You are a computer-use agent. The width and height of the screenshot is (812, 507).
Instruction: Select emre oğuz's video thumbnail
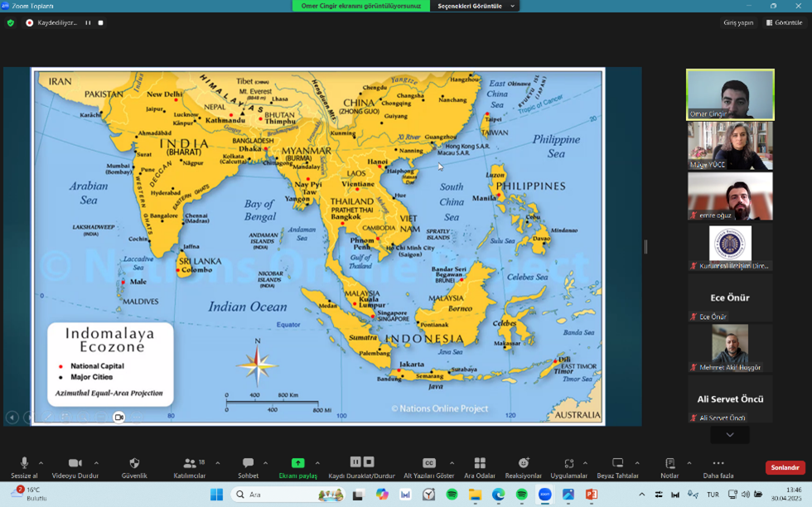pos(730,196)
